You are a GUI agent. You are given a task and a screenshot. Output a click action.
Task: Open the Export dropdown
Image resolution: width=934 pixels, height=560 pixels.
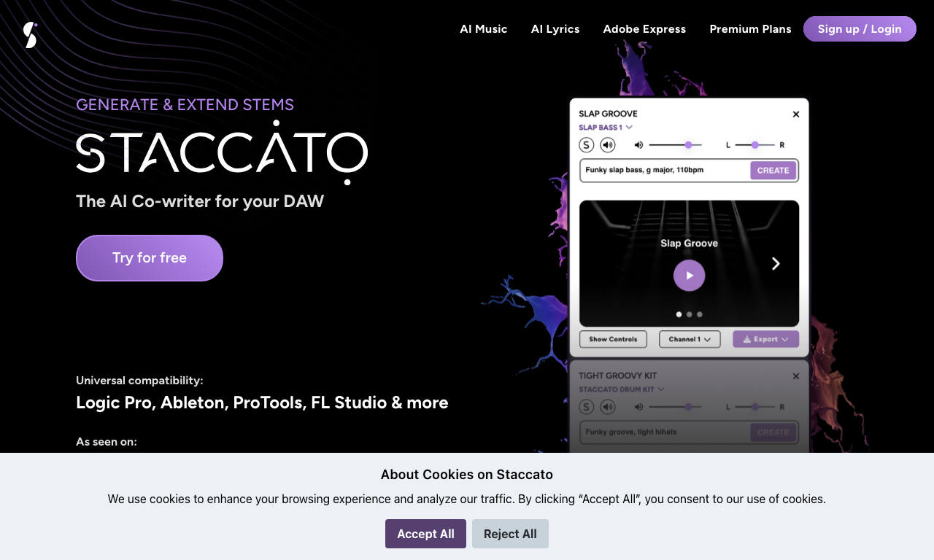click(x=766, y=339)
